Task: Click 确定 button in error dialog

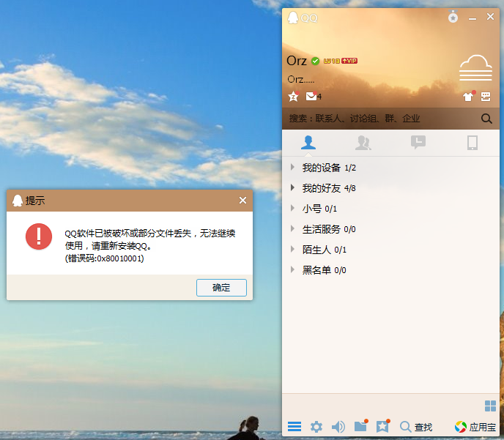Action: 221,288
